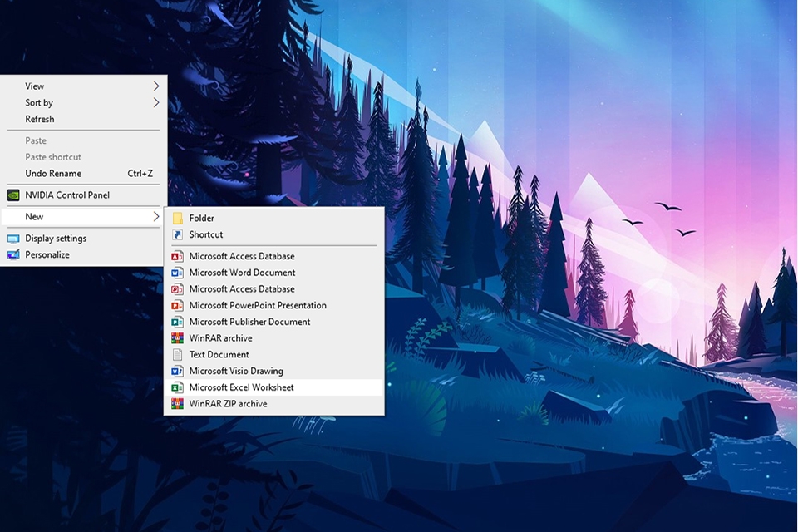Viewport: 798px width, 532px height.
Task: Click the NVIDIA Control Panel icon
Action: pos(13,195)
